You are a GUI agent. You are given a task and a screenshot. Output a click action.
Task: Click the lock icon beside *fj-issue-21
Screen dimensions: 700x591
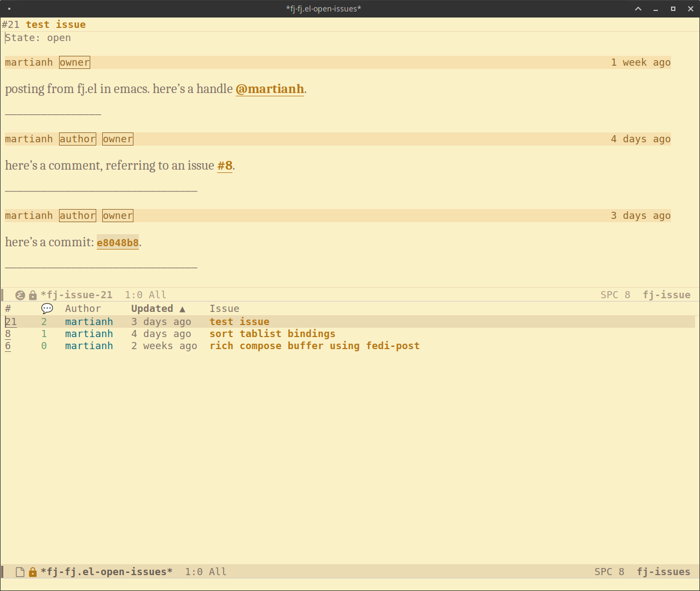[33, 295]
